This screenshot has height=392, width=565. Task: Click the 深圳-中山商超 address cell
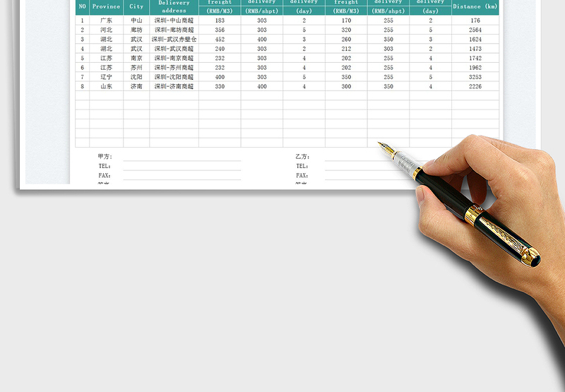click(174, 20)
